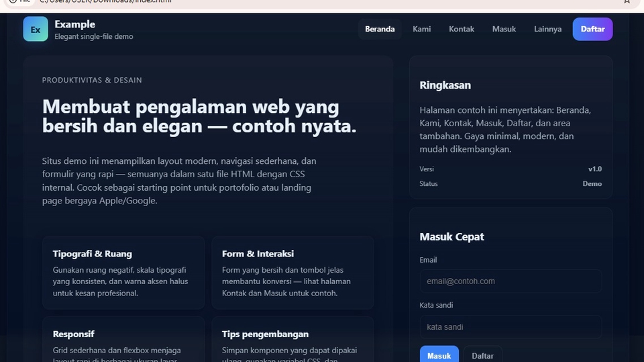The image size is (644, 362).
Task: Click the Ex logo icon
Action: click(36, 29)
